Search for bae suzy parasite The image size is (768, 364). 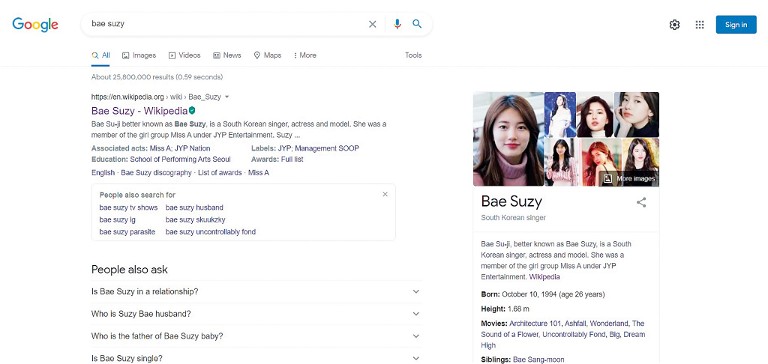point(127,232)
